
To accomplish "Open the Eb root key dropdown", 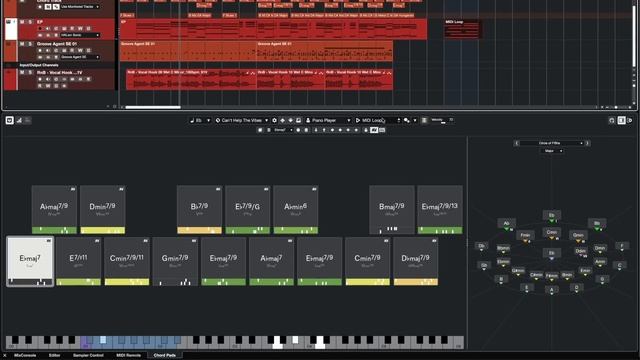I will pyautogui.click(x=200, y=120).
